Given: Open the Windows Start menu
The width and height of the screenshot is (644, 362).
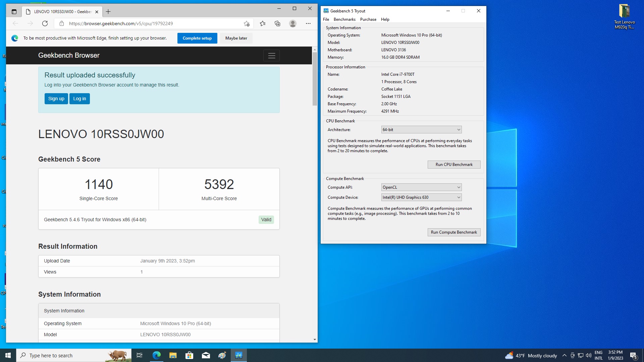Looking at the screenshot, I should pyautogui.click(x=8, y=355).
